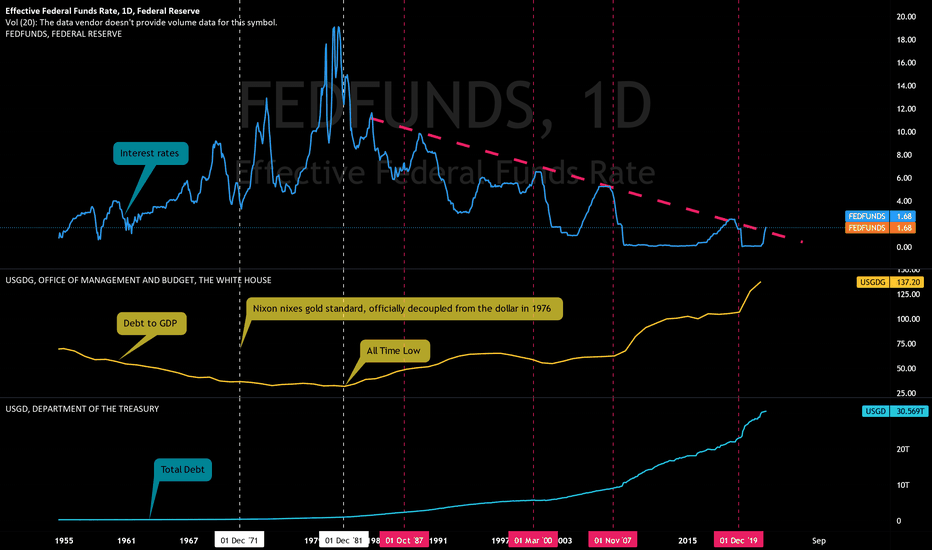932x550 pixels.
Task: Select the '01 Dec '19' date marker
Action: (x=738, y=540)
